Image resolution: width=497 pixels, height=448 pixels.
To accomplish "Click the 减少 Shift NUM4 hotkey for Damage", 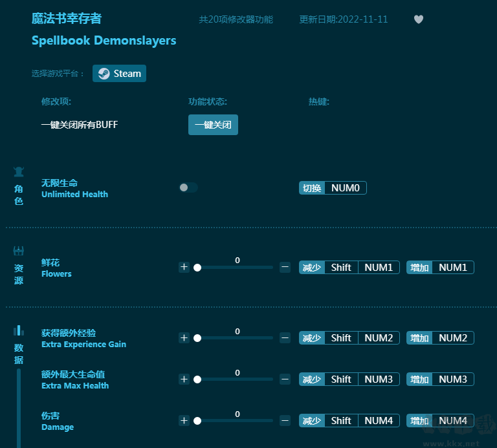I will pyautogui.click(x=348, y=421).
